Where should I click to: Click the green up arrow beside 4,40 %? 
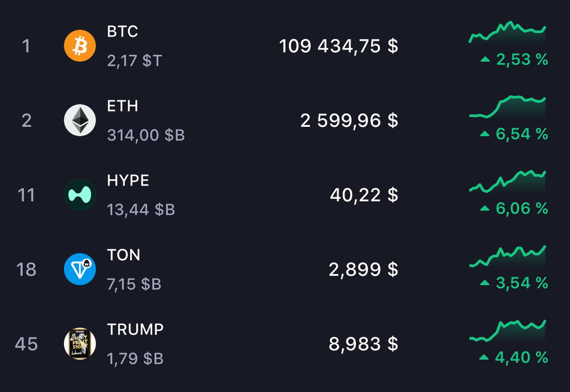484,357
